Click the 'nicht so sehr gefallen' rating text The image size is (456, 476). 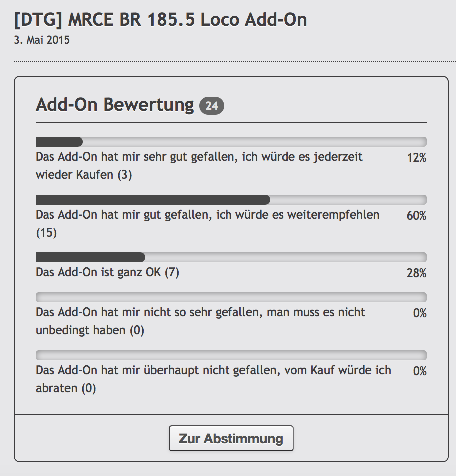click(201, 321)
